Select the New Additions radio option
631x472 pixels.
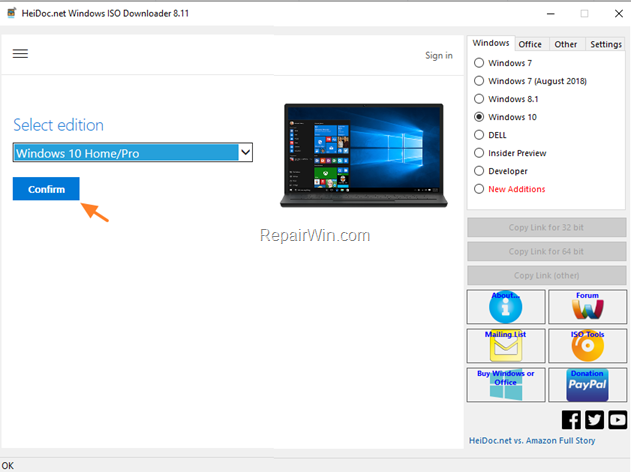click(x=479, y=189)
